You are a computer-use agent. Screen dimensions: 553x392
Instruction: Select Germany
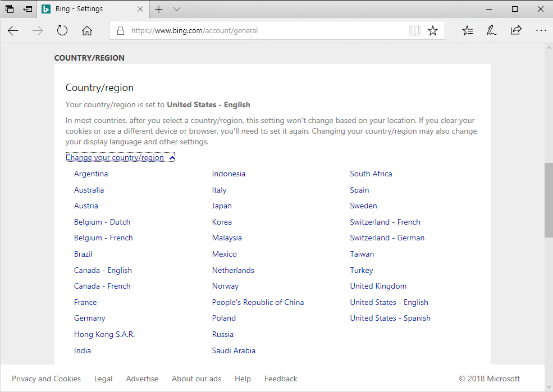[x=90, y=318]
